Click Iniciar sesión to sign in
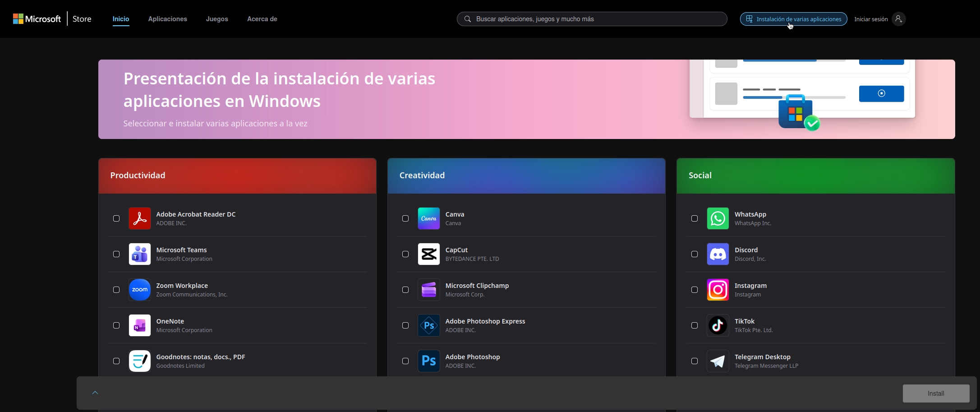The height and width of the screenshot is (412, 980). 870,19
